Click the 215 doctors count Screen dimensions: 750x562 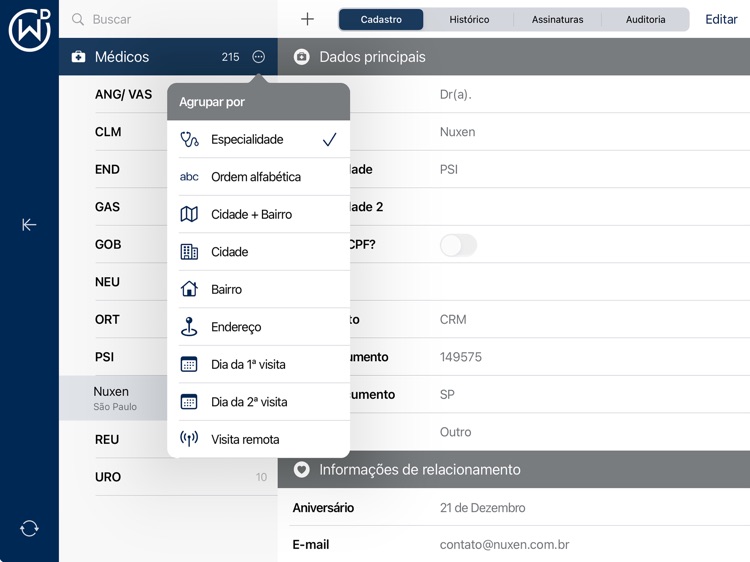pyautogui.click(x=230, y=57)
